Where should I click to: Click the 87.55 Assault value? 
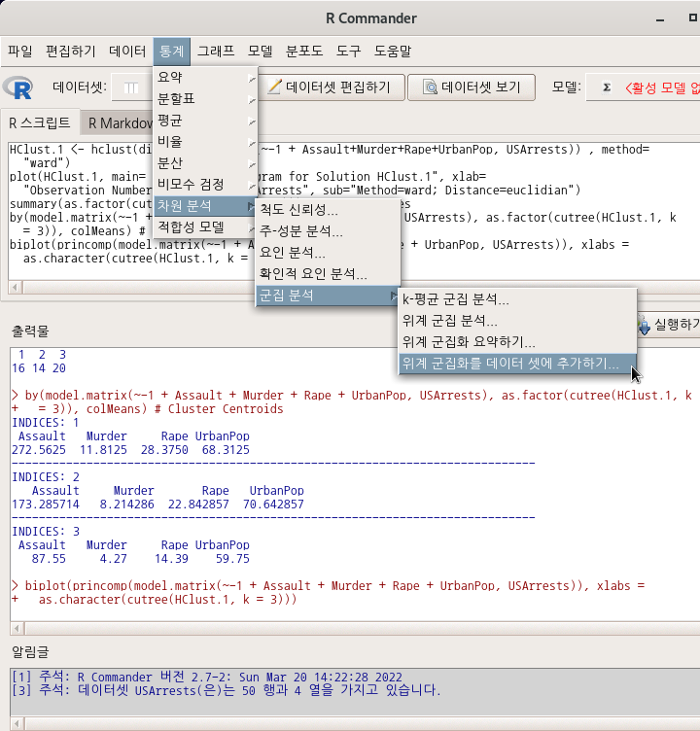[49, 559]
